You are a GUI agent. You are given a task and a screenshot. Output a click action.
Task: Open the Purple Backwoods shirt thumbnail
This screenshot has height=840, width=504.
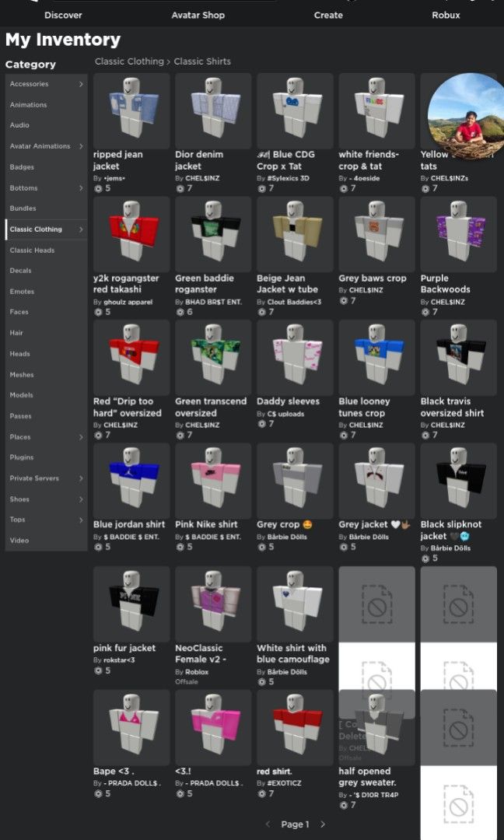pyautogui.click(x=458, y=234)
